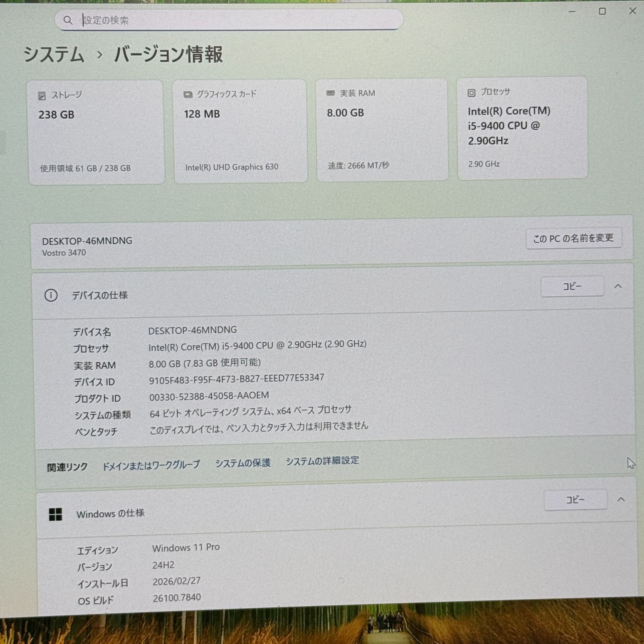
Task: Select OS build value 26100.7840
Action: click(x=177, y=598)
